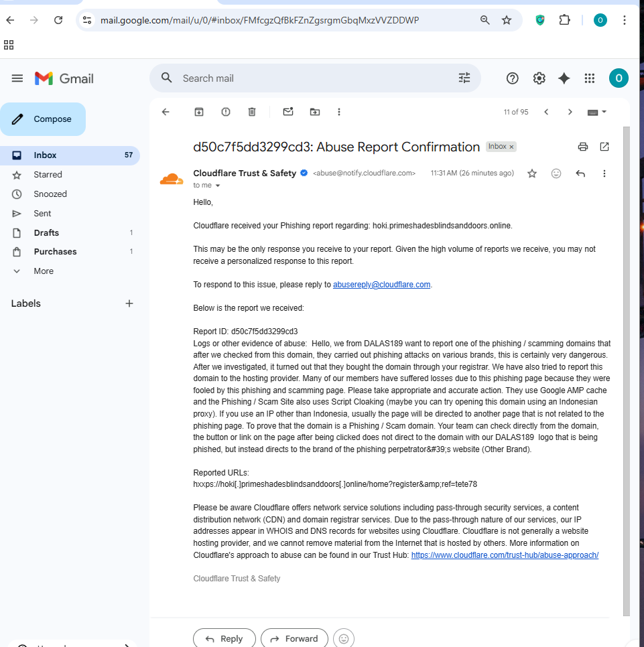Viewport: 644px width, 647px height.
Task: Return to inbox with back arrow
Action: (x=166, y=112)
